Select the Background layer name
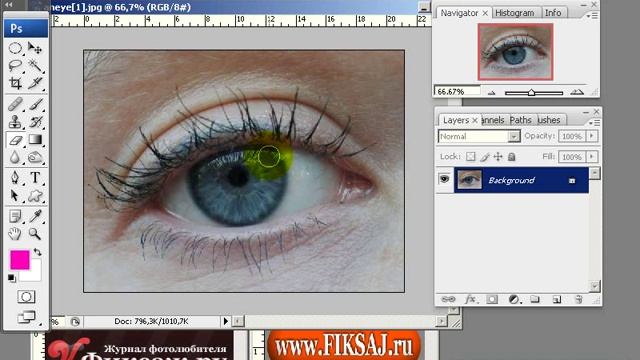The image size is (640, 360). click(511, 180)
